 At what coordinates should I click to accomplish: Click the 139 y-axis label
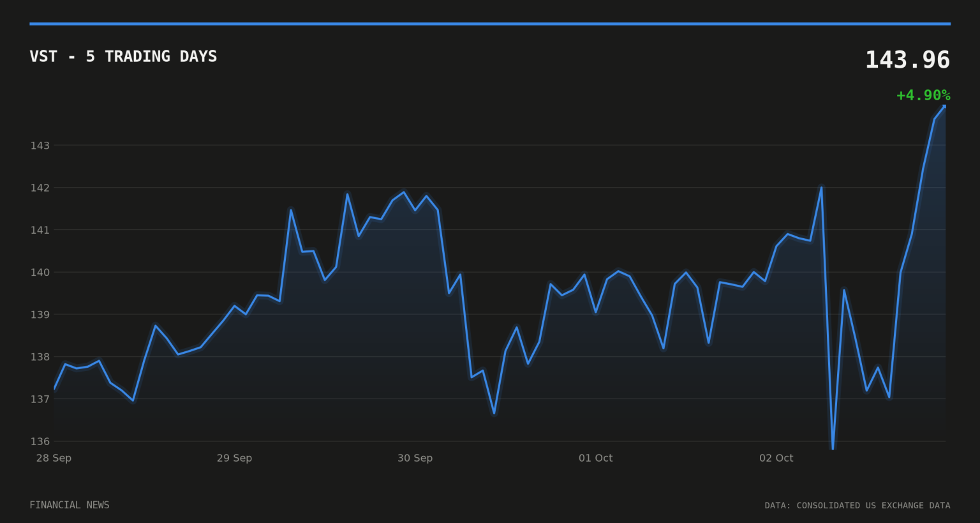pyautogui.click(x=40, y=315)
